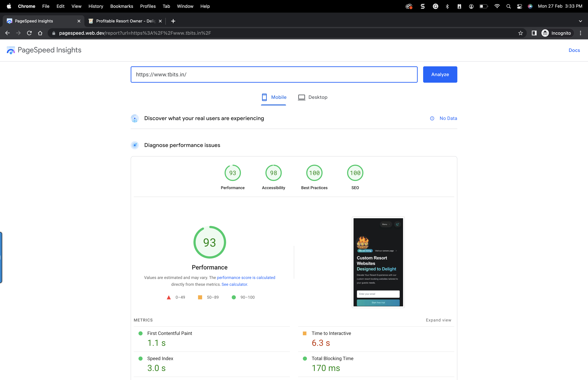Click the 98 Accessibility score gauge
The height and width of the screenshot is (380, 588).
(x=273, y=173)
